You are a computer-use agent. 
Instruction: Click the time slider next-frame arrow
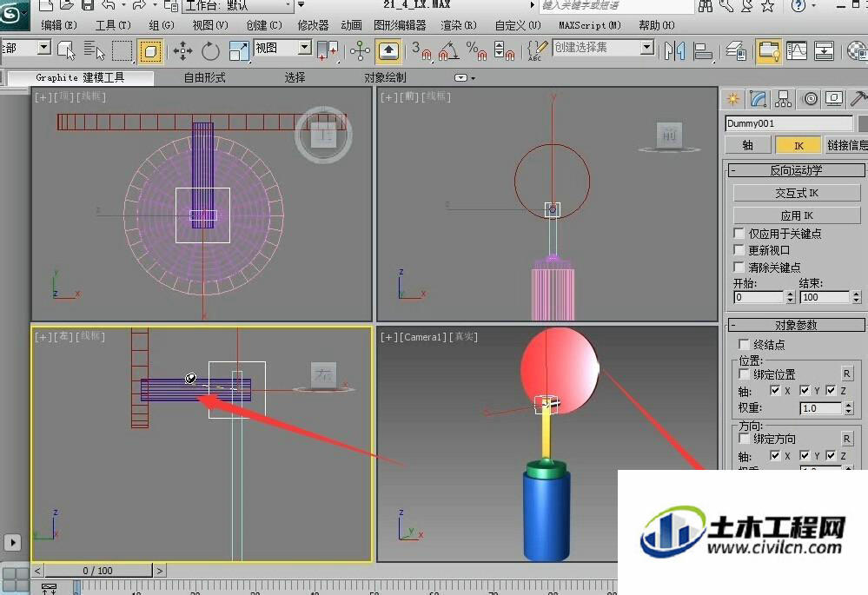tap(159, 570)
